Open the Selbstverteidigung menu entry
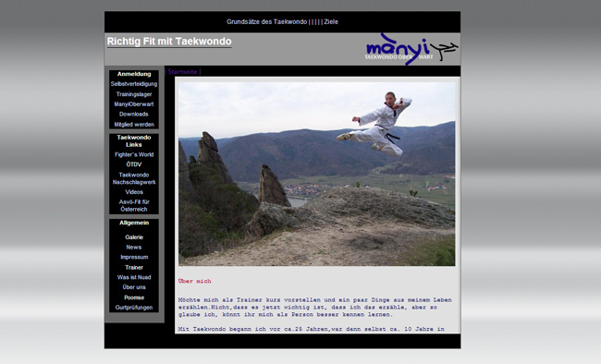This screenshot has height=364, width=601. click(x=134, y=84)
